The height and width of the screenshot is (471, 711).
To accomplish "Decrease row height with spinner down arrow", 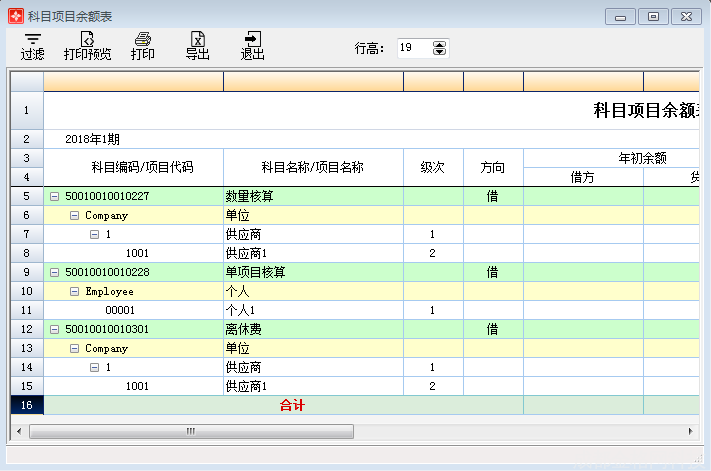I will (440, 52).
